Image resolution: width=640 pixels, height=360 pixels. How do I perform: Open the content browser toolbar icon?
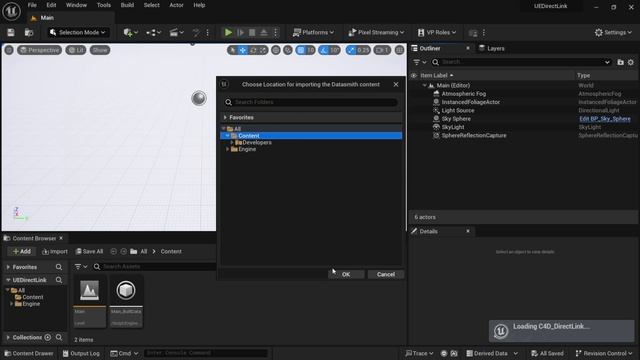coord(29,32)
